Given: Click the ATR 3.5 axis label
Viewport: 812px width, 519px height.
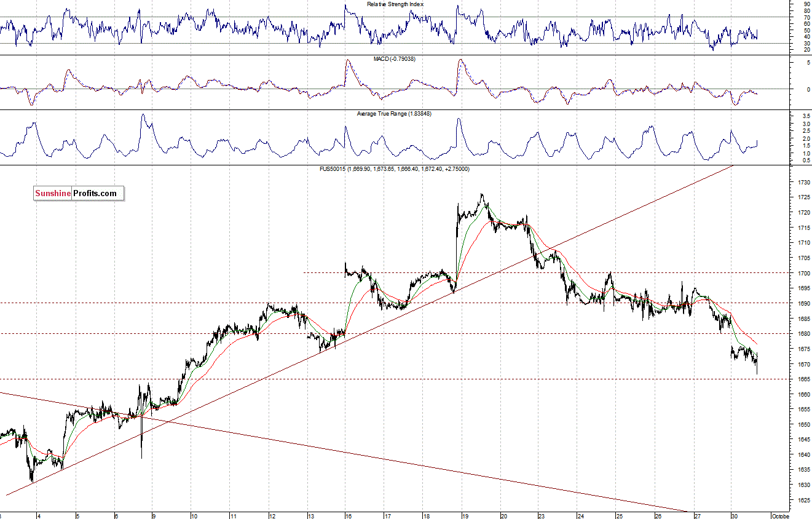Looking at the screenshot, I should click(806, 116).
